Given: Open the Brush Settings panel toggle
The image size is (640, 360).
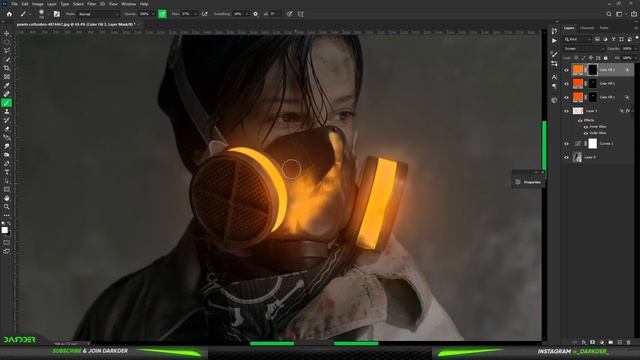Looking at the screenshot, I should click(x=57, y=14).
